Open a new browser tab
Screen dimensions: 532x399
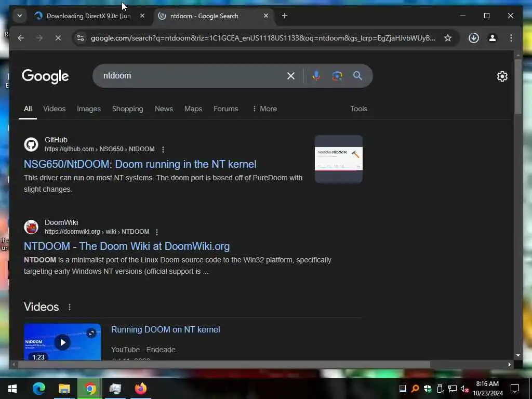(x=284, y=16)
